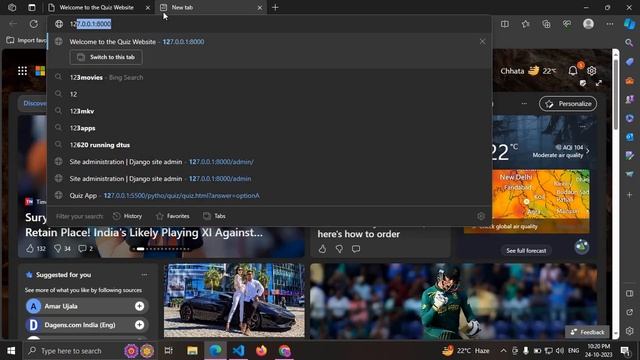Open the app launcher grid icon
The image size is (640, 360).
[22, 71]
